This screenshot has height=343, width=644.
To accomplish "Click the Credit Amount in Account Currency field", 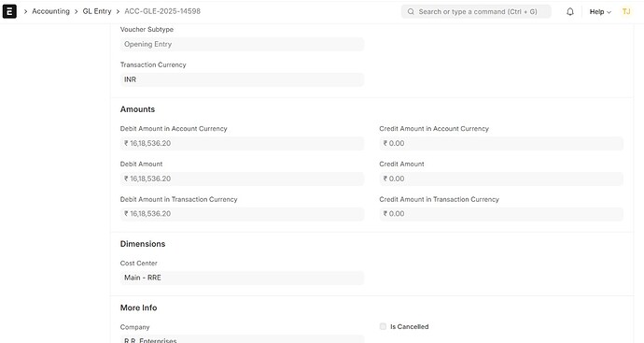I will tap(501, 144).
